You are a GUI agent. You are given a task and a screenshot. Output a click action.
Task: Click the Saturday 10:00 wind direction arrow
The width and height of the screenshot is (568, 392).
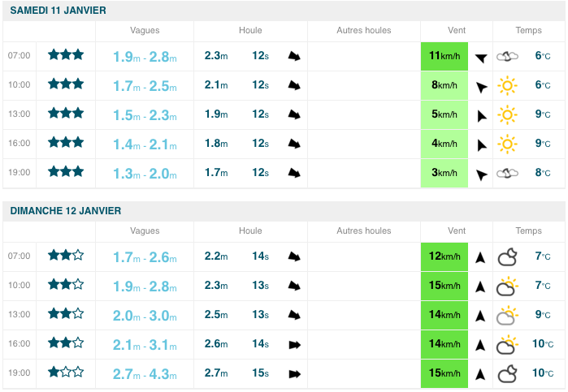[481, 86]
